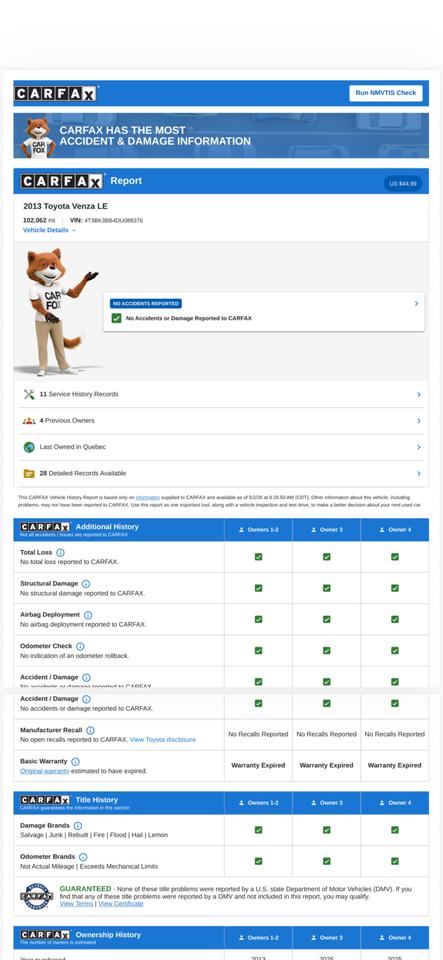Open the No Accidents Reported card arrow
443x960 pixels.
[x=416, y=303]
